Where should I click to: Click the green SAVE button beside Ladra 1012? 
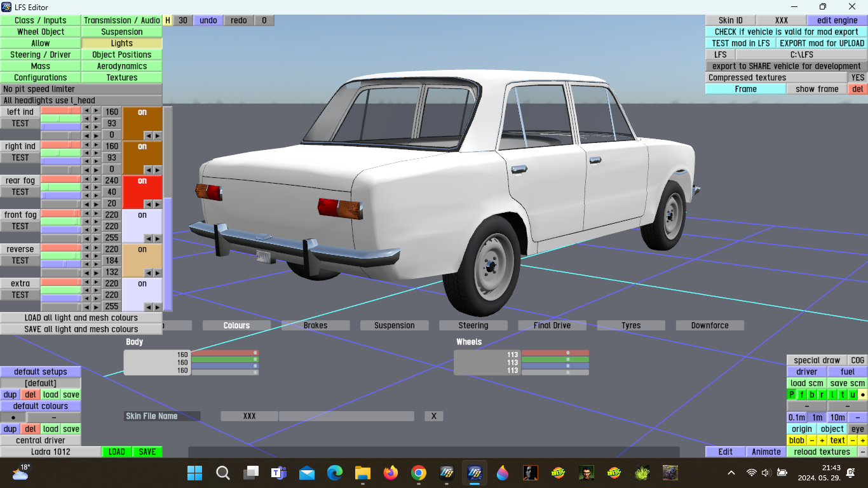click(147, 452)
